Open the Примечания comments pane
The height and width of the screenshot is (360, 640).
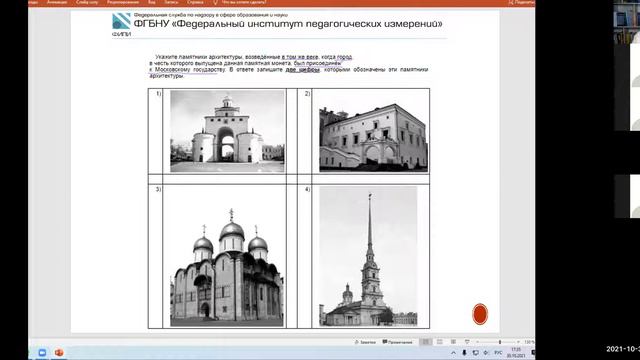(397, 342)
